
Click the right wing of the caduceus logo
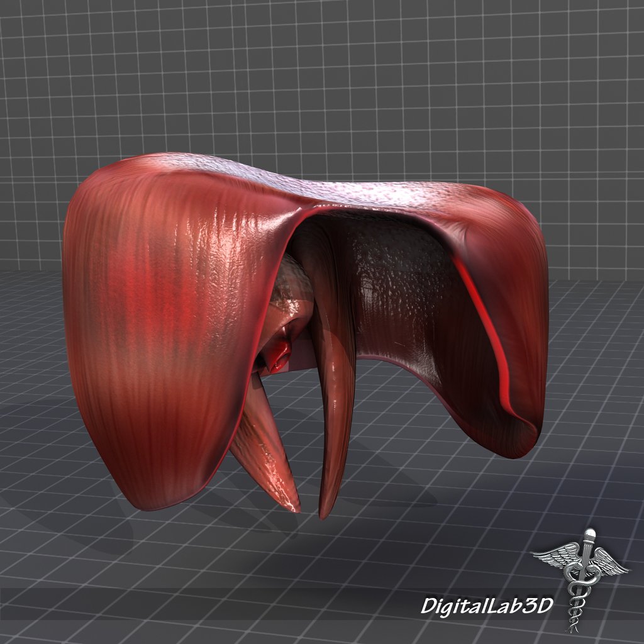click(609, 560)
